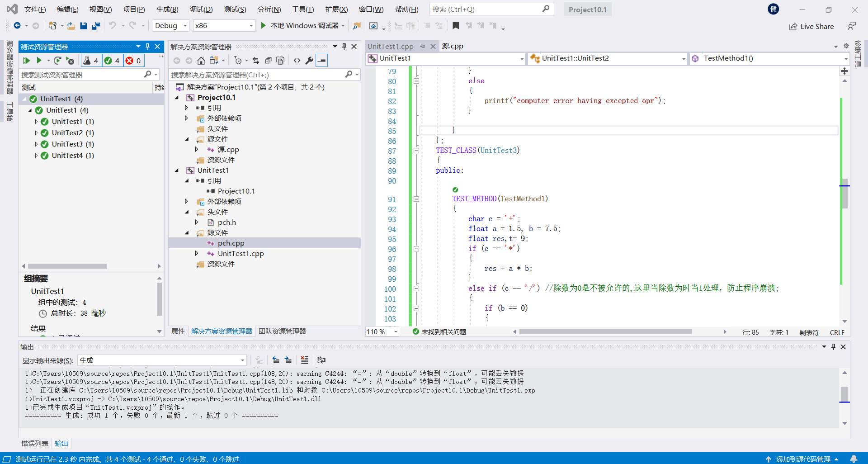Viewport: 868px width, 464px height.
Task: Click the Solution Explorer home icon
Action: 201,61
